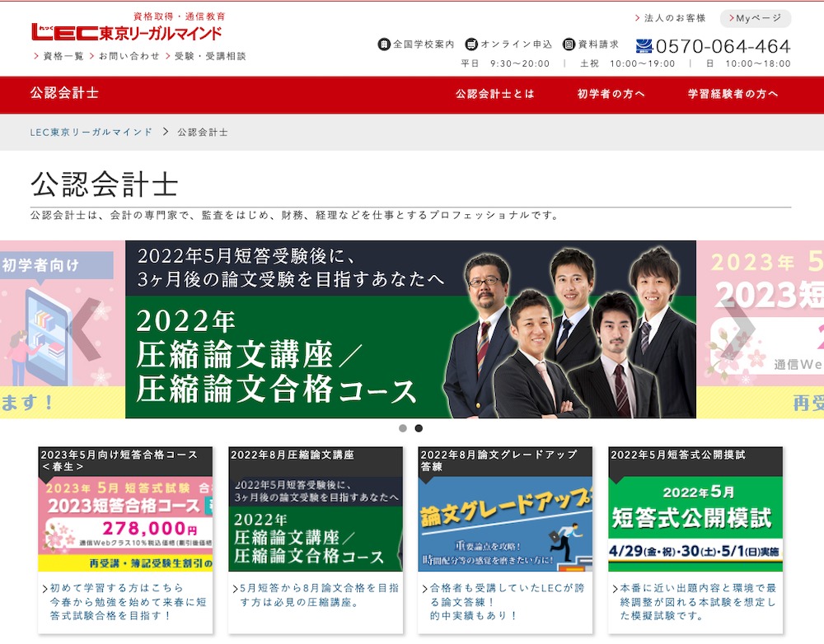This screenshot has height=644, width=824.
Task: Select second carousel pagination dot
Action: tap(419, 428)
